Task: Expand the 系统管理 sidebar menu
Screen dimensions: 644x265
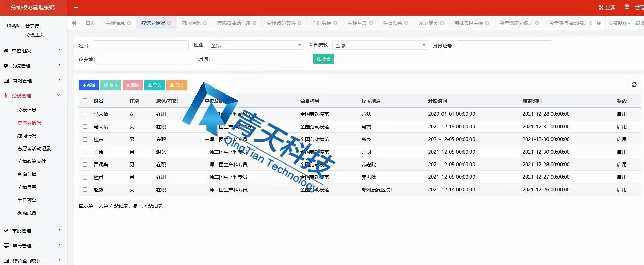Action: pos(33,66)
